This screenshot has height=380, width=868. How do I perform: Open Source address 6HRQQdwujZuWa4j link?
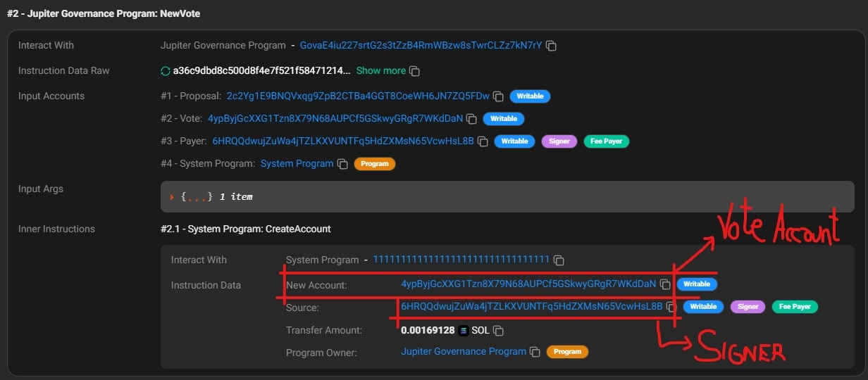pos(532,306)
